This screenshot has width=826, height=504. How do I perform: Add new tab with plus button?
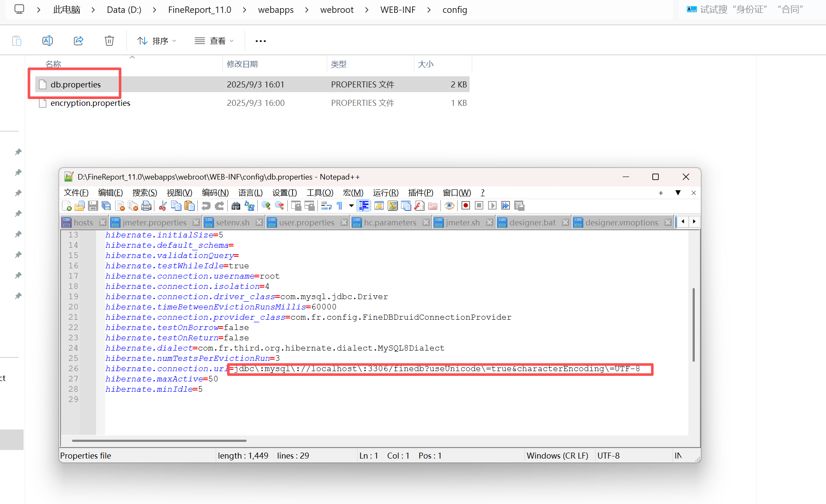coord(661,193)
